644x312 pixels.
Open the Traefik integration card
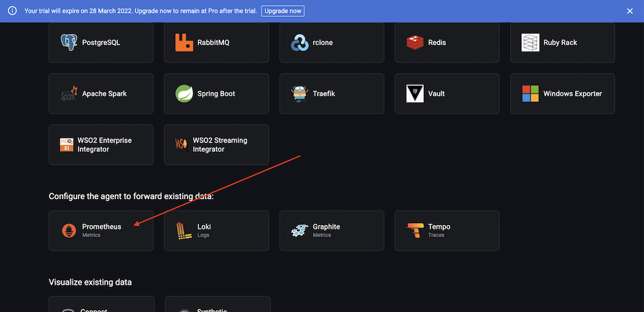coord(332,93)
